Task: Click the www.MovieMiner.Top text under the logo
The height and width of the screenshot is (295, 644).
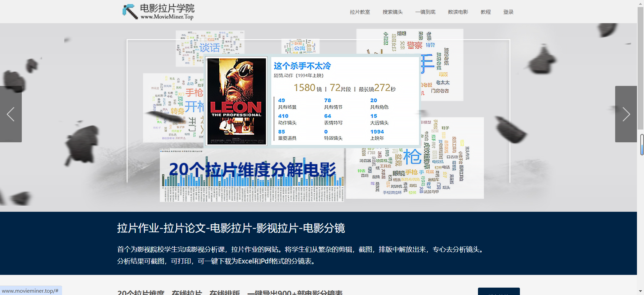Action: click(167, 17)
